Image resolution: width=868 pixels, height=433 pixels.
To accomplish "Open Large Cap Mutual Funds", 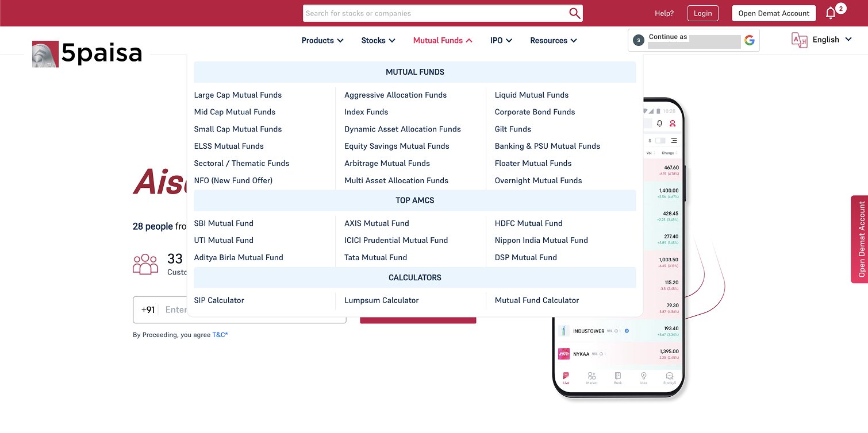I will pos(238,95).
